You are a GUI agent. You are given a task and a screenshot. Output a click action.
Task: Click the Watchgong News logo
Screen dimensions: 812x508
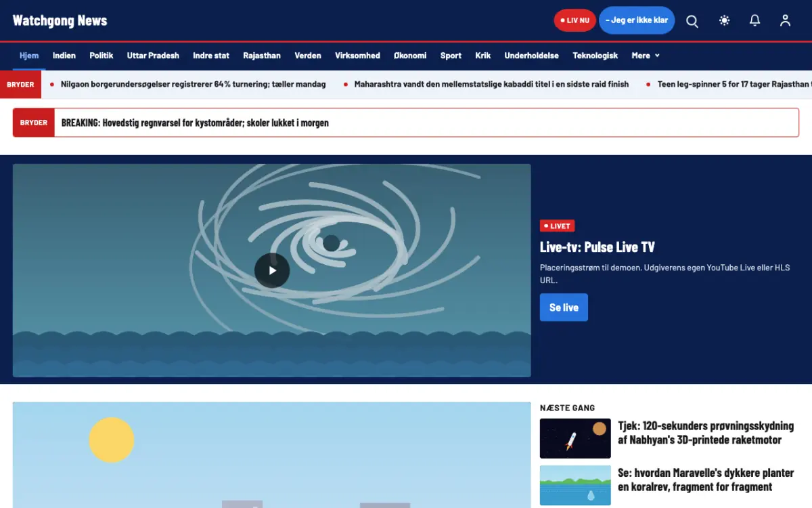(60, 20)
